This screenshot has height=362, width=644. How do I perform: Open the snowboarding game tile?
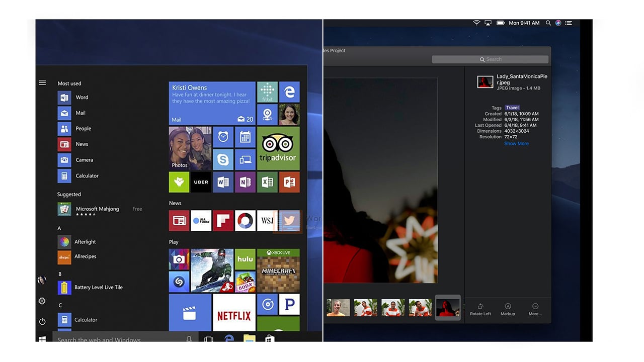(x=212, y=271)
